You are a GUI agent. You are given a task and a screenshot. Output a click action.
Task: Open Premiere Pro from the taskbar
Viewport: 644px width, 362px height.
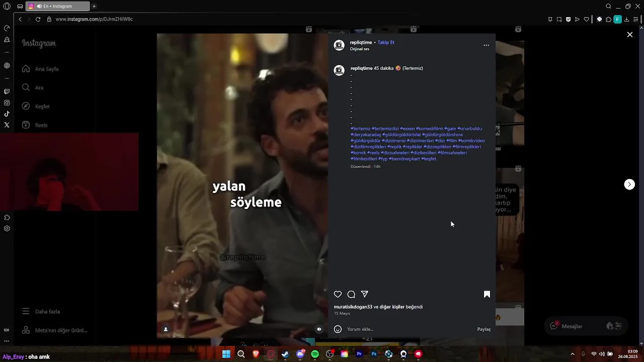coord(359,354)
